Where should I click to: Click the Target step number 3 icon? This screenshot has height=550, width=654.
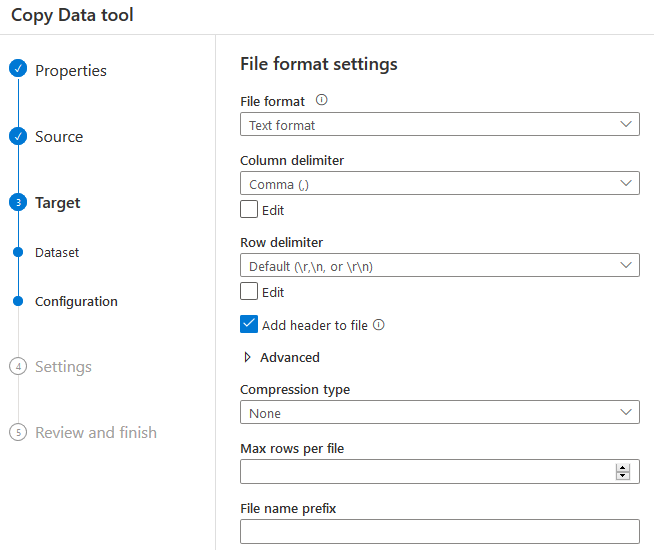(17, 203)
